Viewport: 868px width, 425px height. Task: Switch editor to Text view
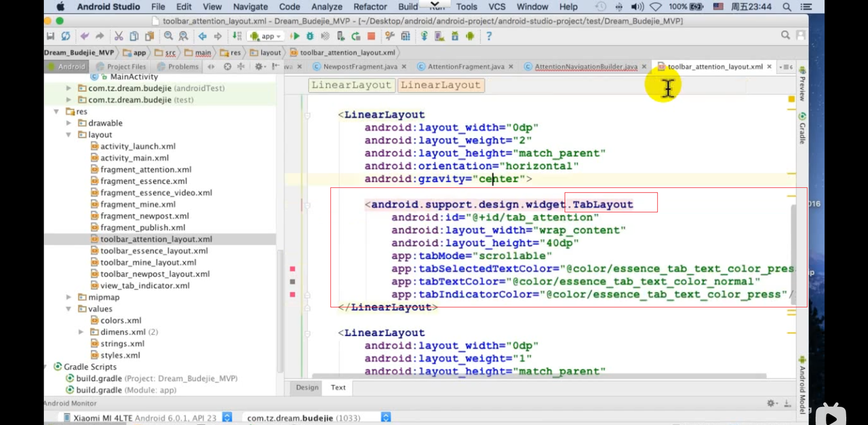[338, 387]
